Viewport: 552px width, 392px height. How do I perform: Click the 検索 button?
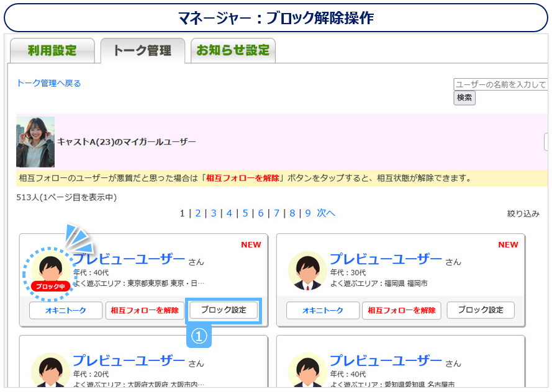tap(464, 97)
